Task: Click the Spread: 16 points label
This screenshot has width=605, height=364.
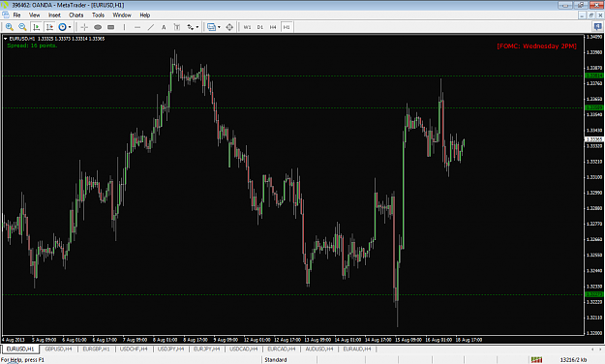Action: point(32,45)
